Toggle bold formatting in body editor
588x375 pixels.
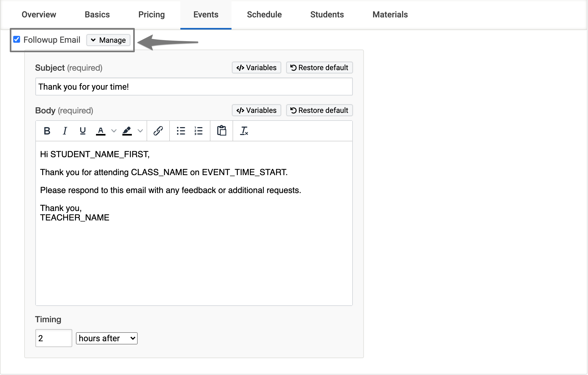[x=47, y=131]
